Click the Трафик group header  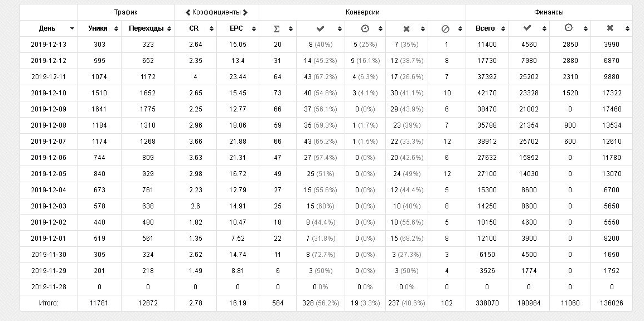(125, 12)
